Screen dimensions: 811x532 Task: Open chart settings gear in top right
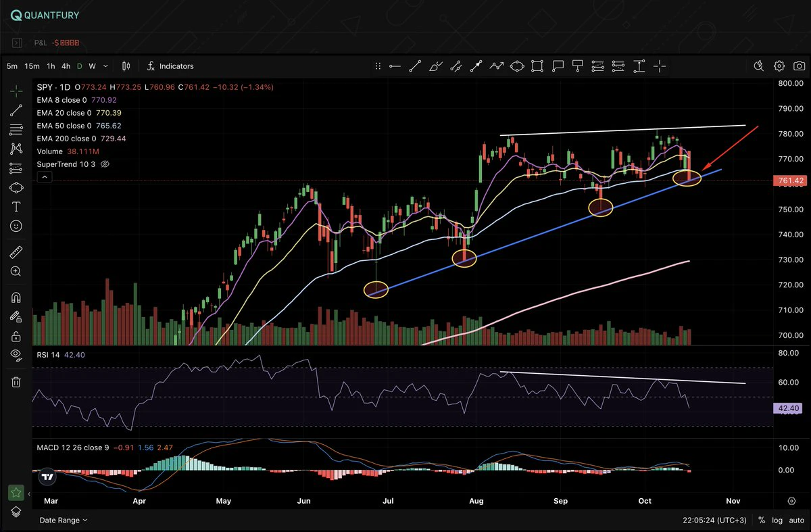(779, 66)
